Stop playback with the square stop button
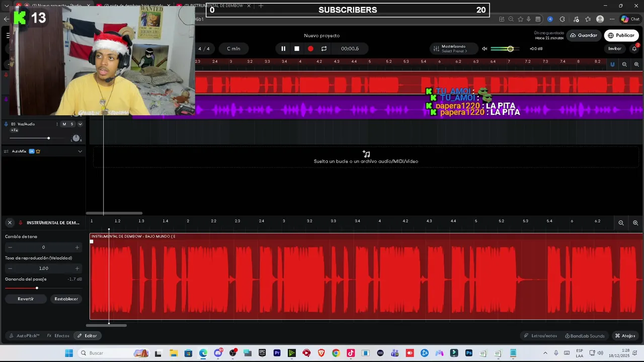The image size is (644, 362). (297, 49)
